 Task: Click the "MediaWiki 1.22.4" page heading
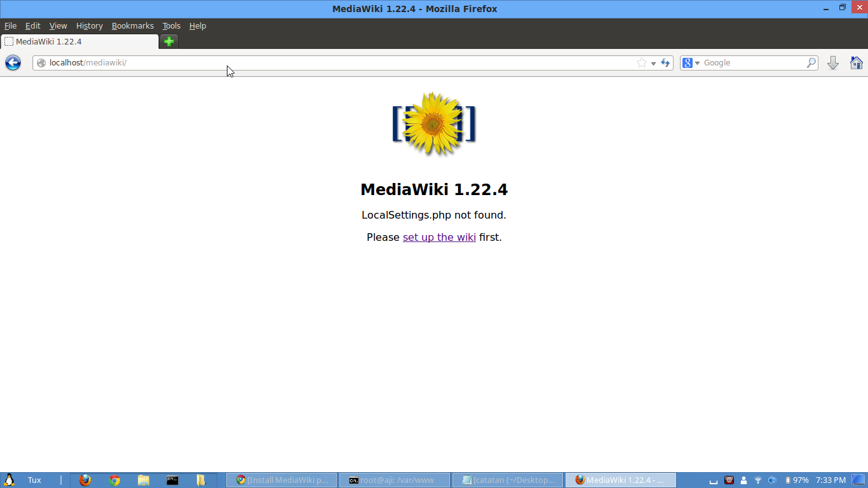coord(434,189)
